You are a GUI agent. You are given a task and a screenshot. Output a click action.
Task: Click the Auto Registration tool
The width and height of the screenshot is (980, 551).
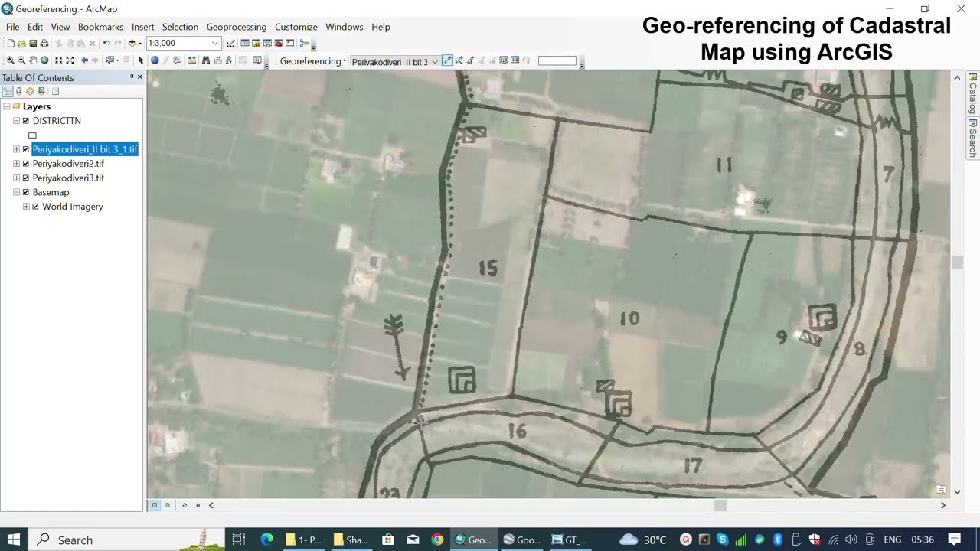(x=459, y=60)
